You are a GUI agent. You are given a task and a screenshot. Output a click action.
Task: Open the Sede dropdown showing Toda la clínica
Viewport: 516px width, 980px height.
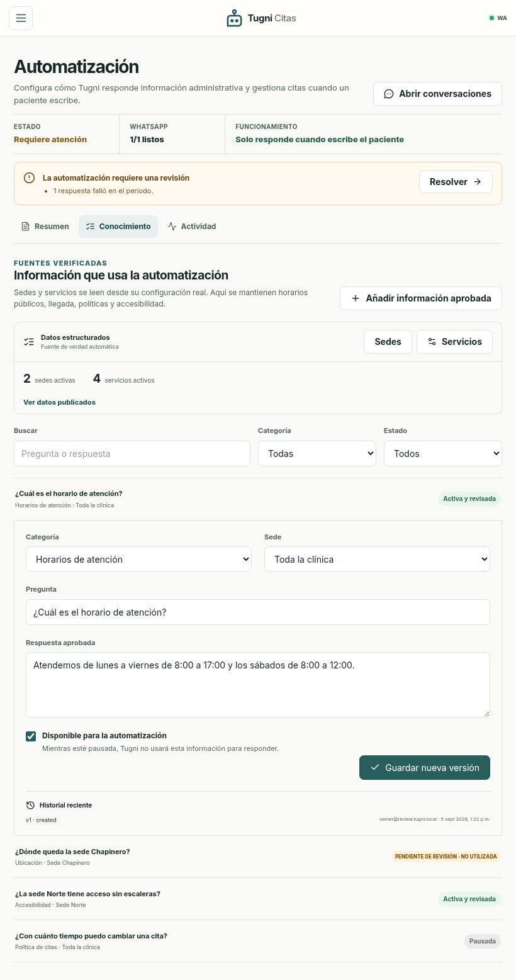click(377, 559)
